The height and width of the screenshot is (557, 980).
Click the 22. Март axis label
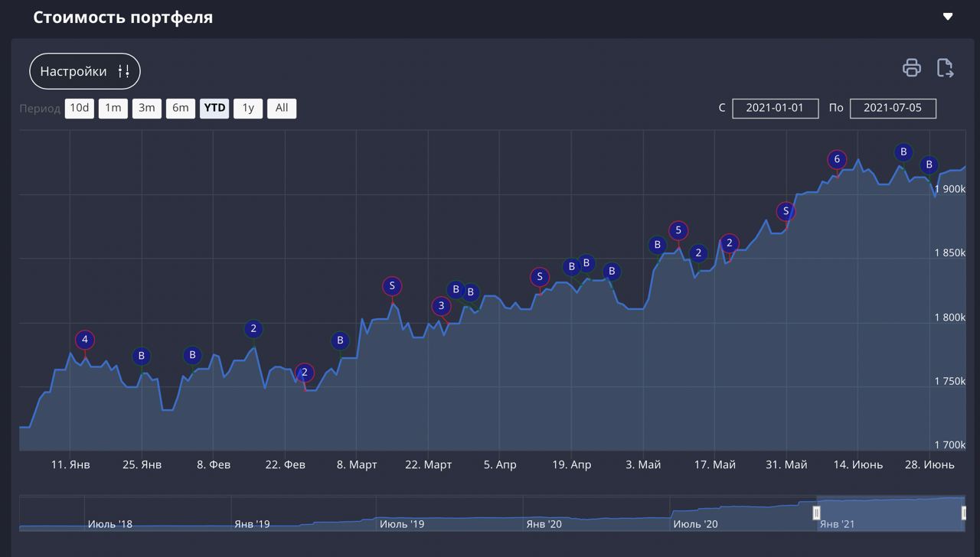(x=429, y=464)
